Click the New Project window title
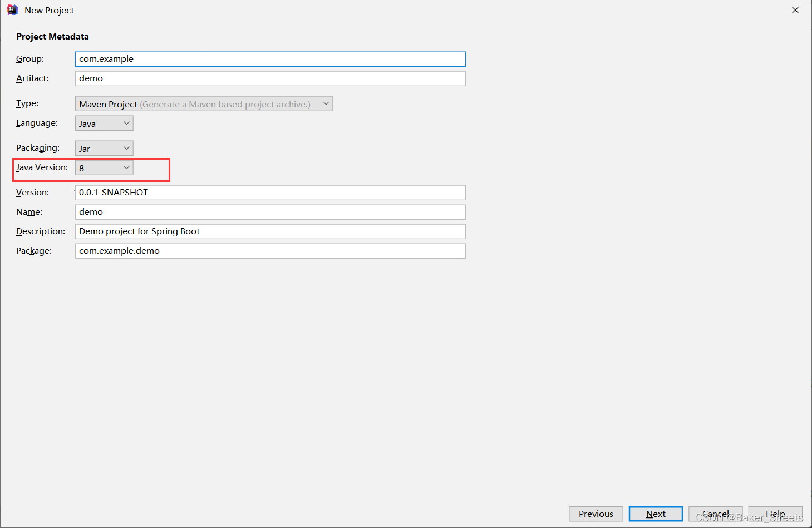The height and width of the screenshot is (528, 812). point(49,10)
